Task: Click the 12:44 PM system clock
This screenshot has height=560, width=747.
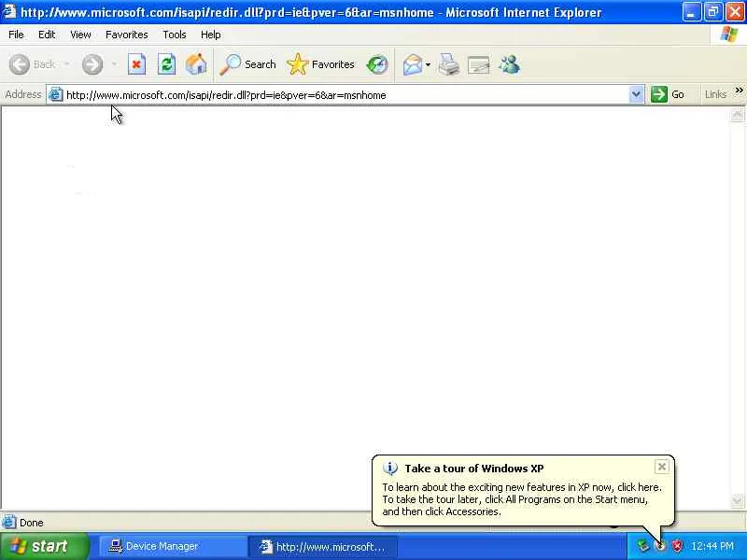Action: click(712, 546)
